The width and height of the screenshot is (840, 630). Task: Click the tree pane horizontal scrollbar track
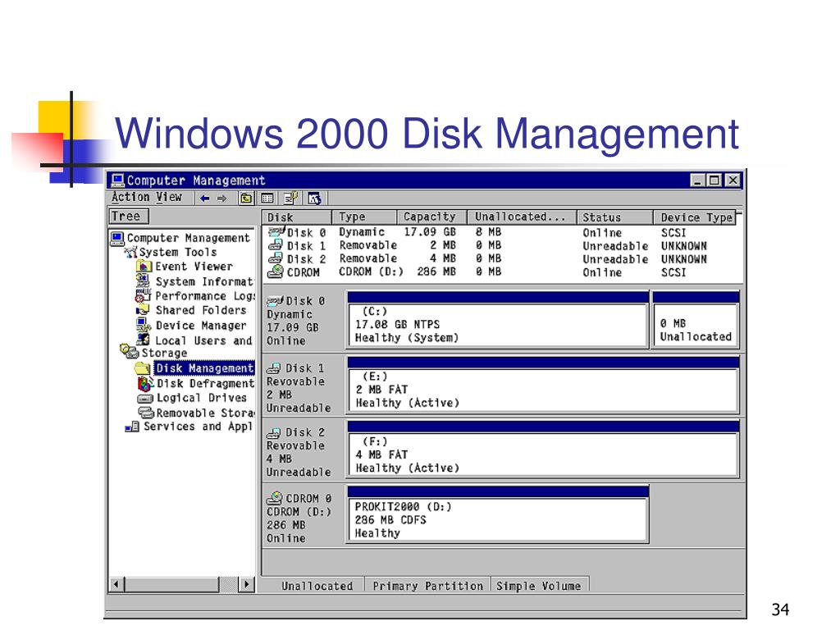pos(228,584)
